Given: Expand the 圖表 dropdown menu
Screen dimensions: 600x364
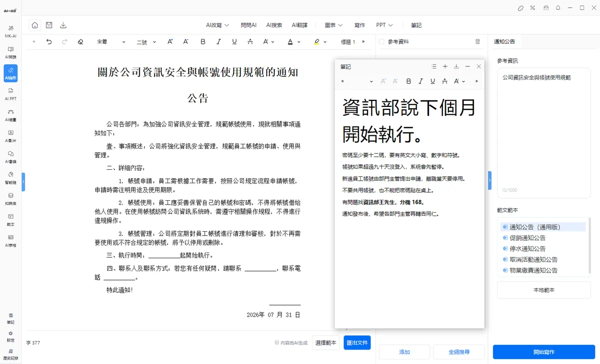Looking at the screenshot, I should click(334, 25).
